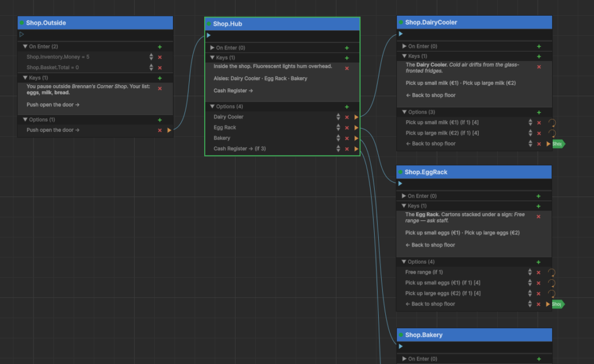Viewport: 594px width, 364px height.
Task: Collapse the Options (3) section in Shop.DairyCooler
Action: [404, 112]
